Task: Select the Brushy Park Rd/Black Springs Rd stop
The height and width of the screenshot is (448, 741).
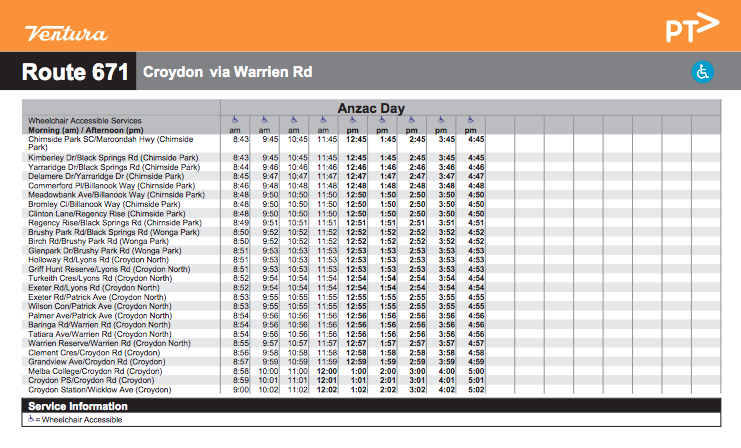Action: [114, 232]
